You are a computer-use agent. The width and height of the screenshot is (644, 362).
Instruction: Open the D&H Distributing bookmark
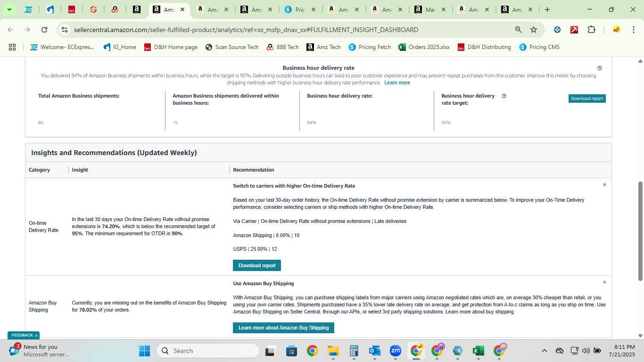pos(484,47)
